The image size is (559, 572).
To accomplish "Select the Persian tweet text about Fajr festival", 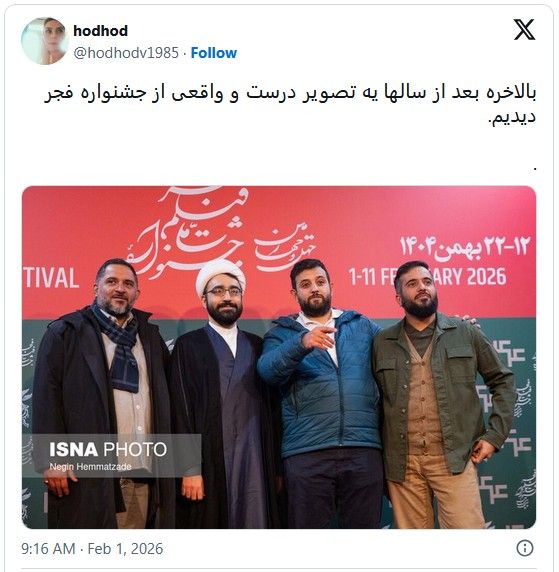I will [x=290, y=105].
